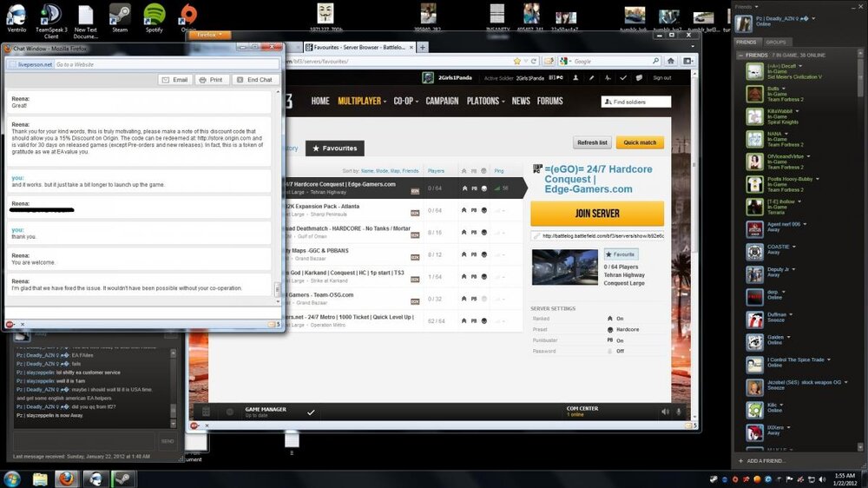Collapse the Friends group in Steam
Screen dimensions: 868x488
(x=740, y=55)
